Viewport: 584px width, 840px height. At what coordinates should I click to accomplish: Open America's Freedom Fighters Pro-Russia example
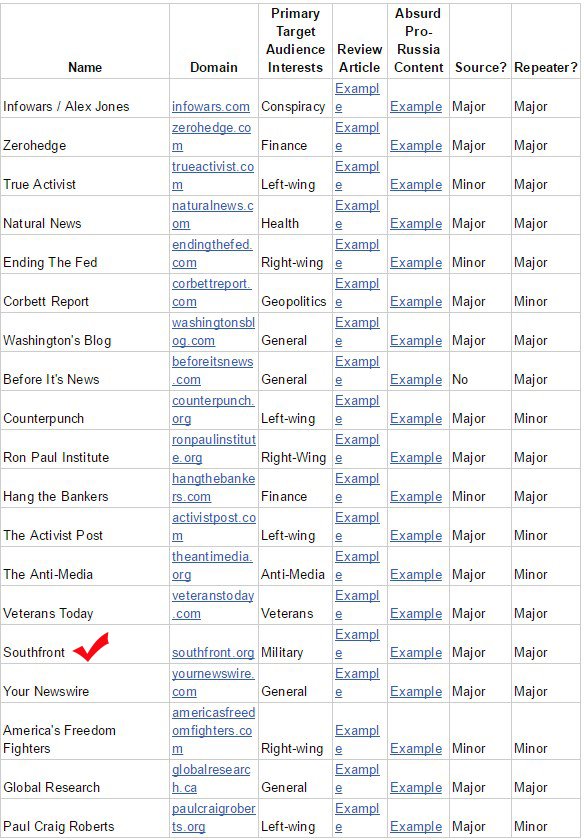click(416, 749)
